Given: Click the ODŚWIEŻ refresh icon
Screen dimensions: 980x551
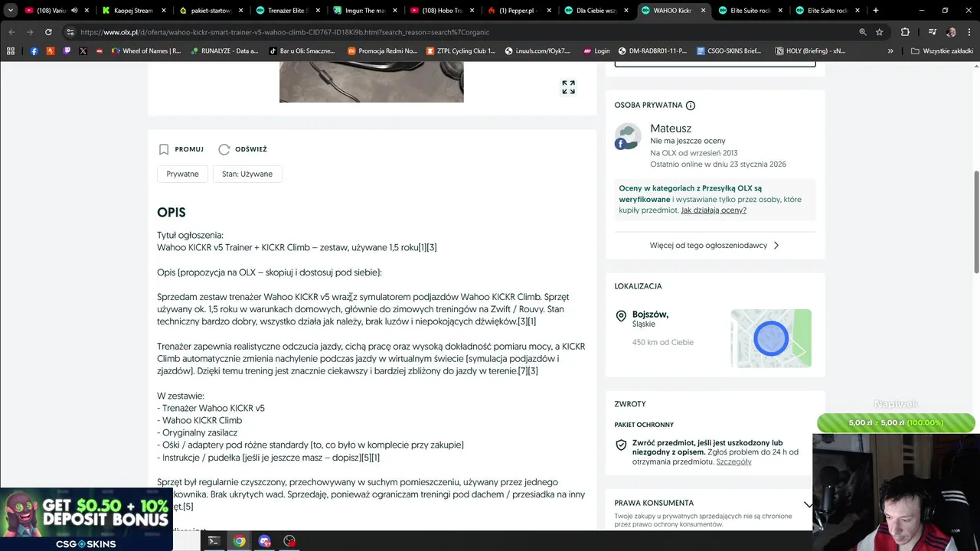Looking at the screenshot, I should [224, 149].
